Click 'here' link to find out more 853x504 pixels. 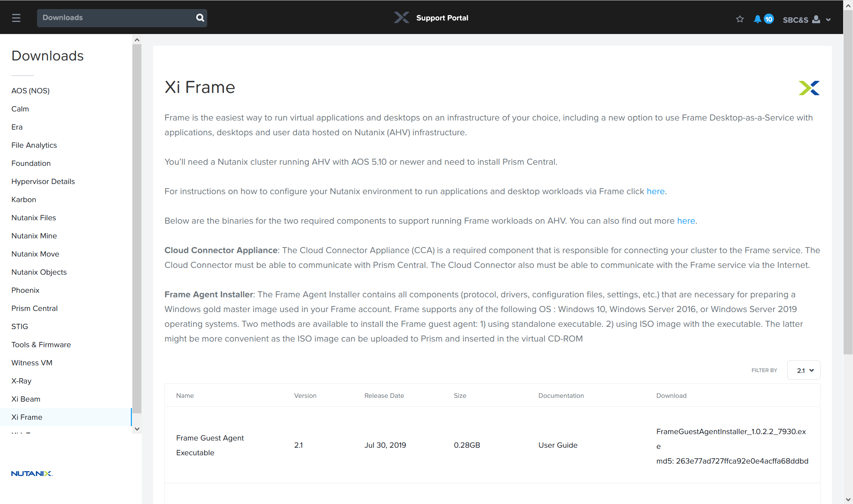(x=686, y=221)
